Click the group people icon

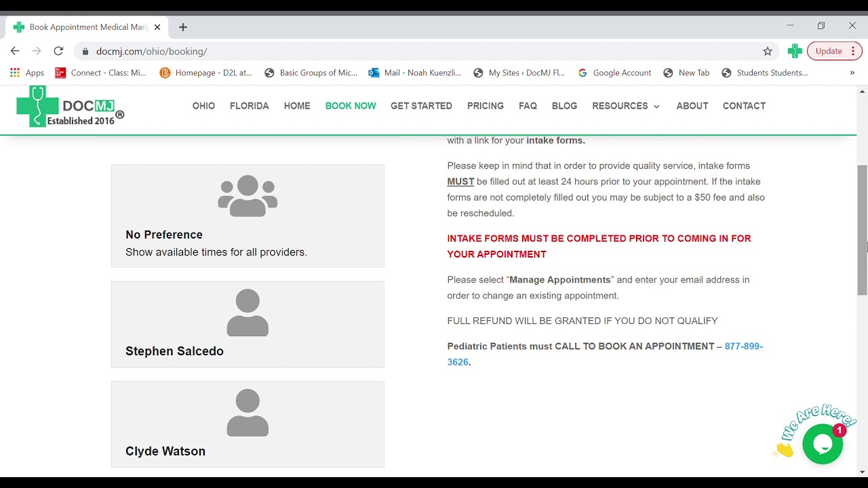tap(248, 196)
